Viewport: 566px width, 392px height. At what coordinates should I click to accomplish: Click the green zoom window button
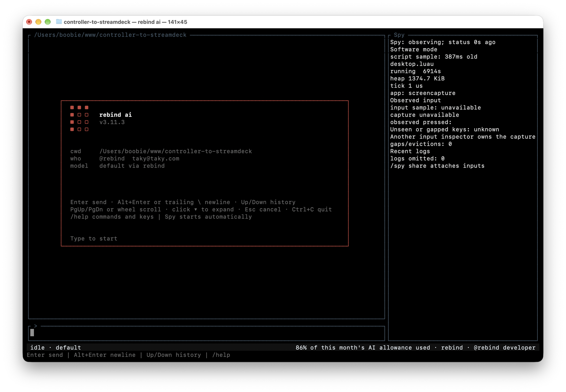point(48,22)
